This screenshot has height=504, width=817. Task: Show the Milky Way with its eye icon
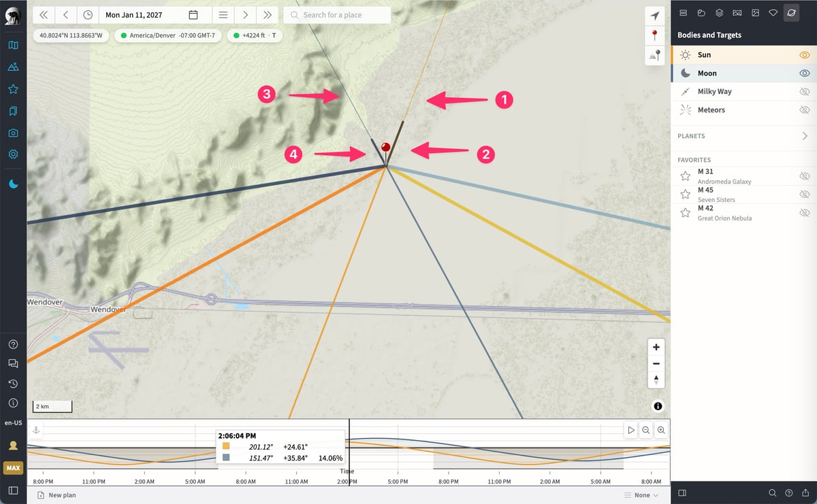tap(804, 91)
